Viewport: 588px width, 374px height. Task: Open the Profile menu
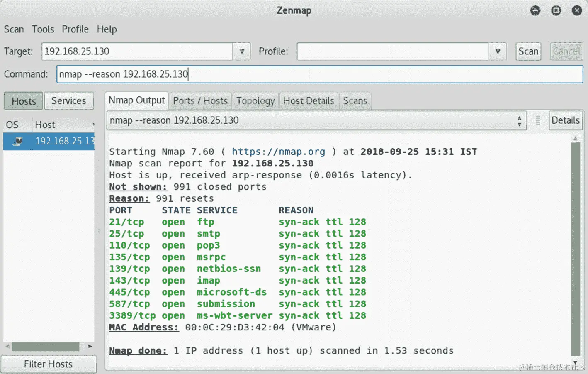tap(75, 29)
